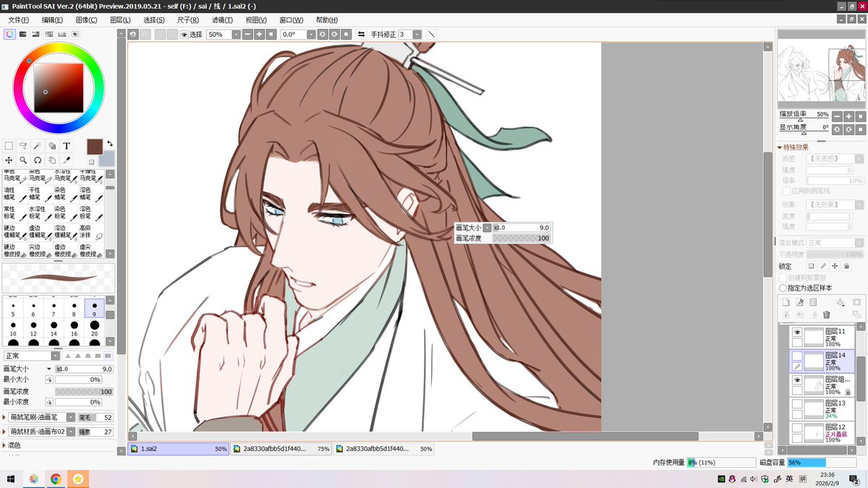Select 指定为选区样本 radio option
The height and width of the screenshot is (488, 868).
tap(783, 288)
